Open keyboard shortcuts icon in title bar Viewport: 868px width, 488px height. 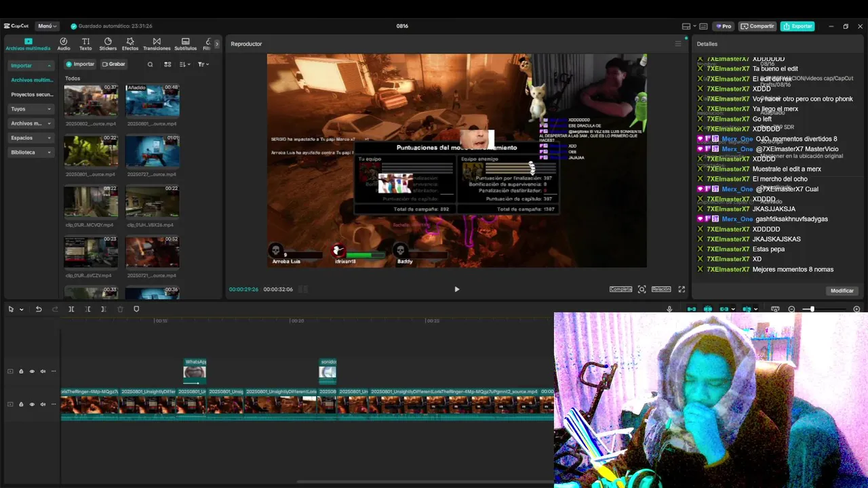[703, 26]
